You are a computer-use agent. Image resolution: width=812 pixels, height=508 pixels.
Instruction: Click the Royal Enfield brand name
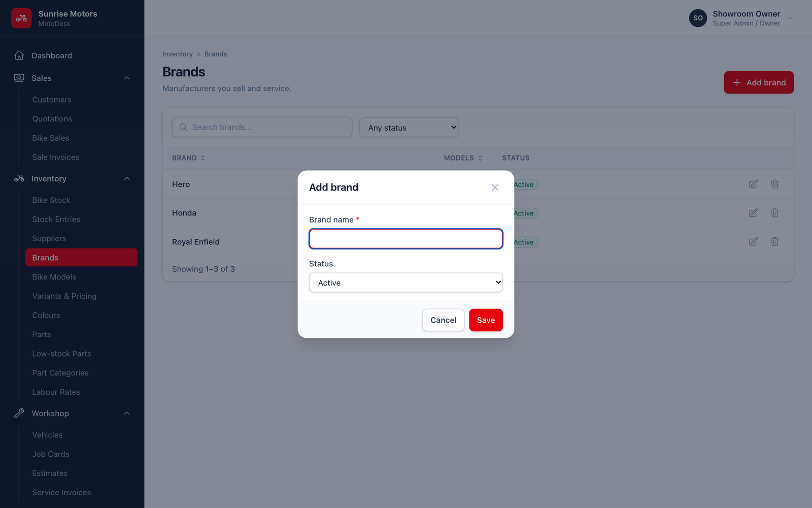click(x=196, y=242)
